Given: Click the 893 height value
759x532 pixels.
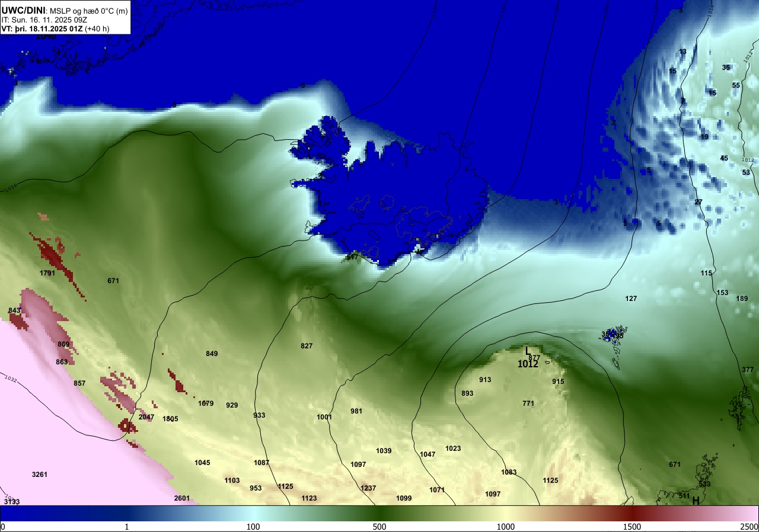Looking at the screenshot, I should (467, 393).
